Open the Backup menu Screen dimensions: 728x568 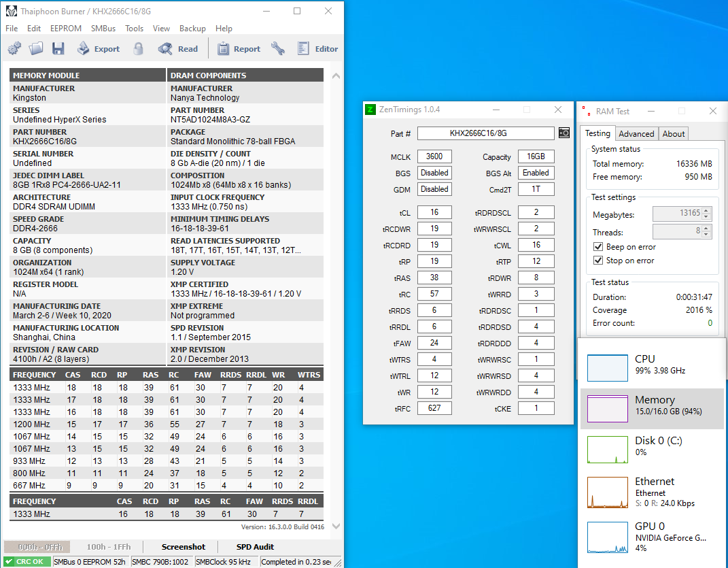tap(192, 29)
